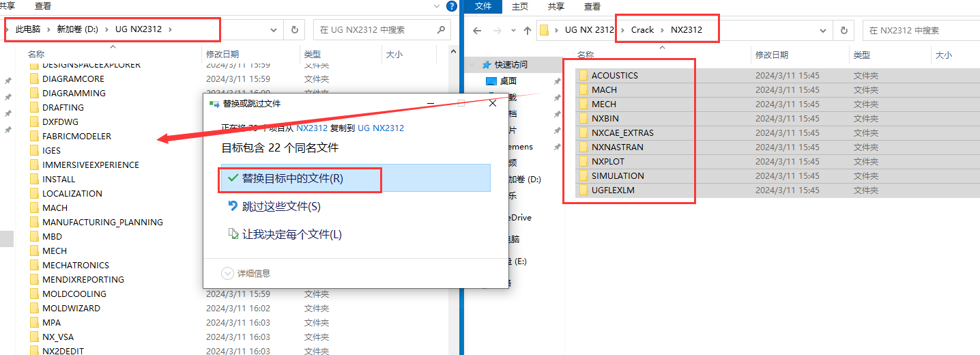Click the folder icon beside IGES
The height and width of the screenshot is (355, 980).
point(34,150)
